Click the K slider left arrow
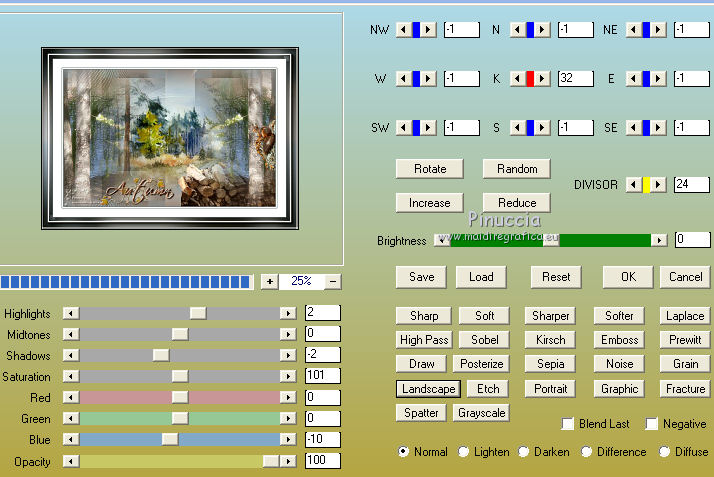The image size is (714, 477). [517, 79]
